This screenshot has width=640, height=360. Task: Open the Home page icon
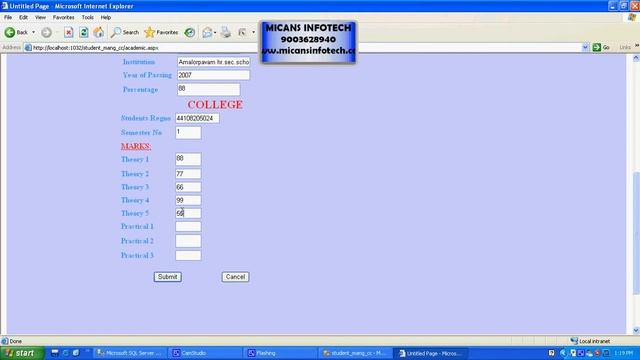pos(99,32)
